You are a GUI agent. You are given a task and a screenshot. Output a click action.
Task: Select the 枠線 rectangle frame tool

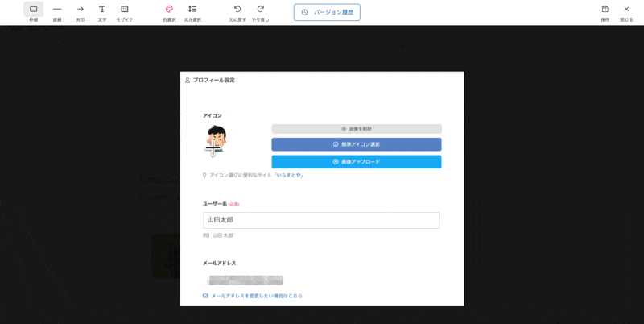point(33,12)
